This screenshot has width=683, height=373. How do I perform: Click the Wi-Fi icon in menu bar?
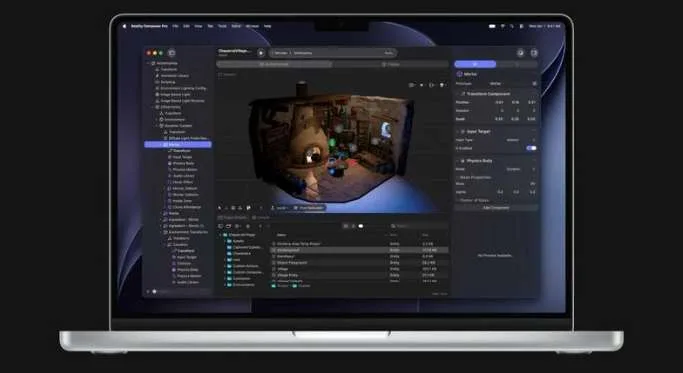503,26
